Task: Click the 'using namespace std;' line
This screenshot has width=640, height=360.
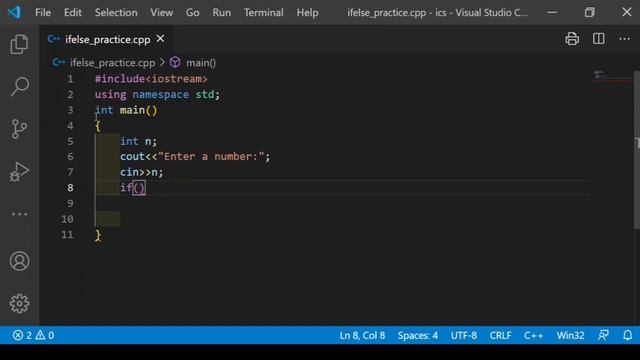Action: tap(157, 94)
